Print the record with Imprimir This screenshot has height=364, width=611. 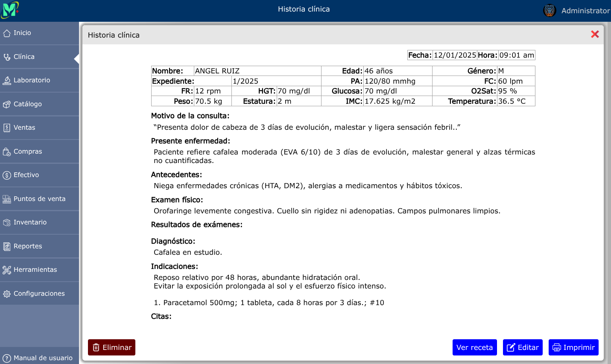pos(573,347)
